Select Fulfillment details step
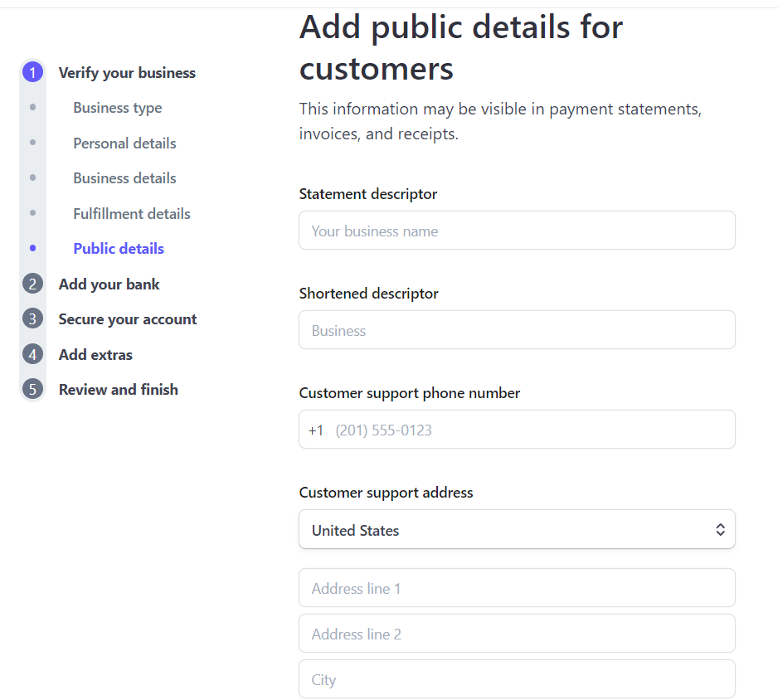The image size is (778, 700). (132, 213)
